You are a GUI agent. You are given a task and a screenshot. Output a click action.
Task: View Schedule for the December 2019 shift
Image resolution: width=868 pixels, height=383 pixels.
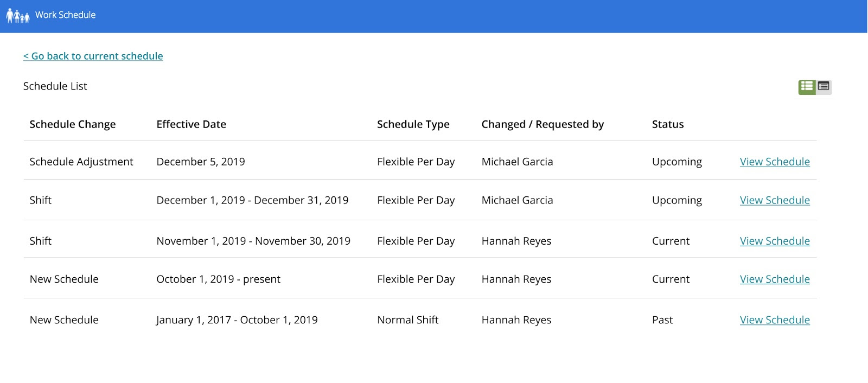click(x=775, y=200)
